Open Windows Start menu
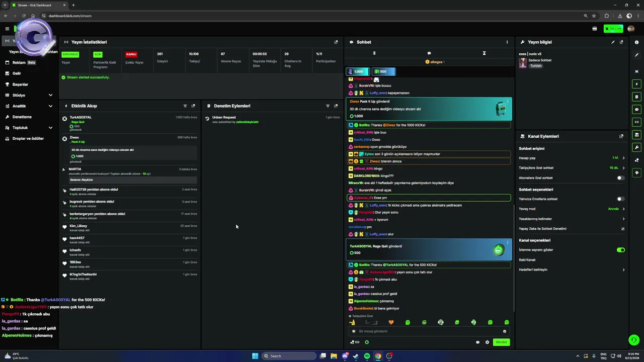Screen dimensions: 644x362 tap(255, 356)
